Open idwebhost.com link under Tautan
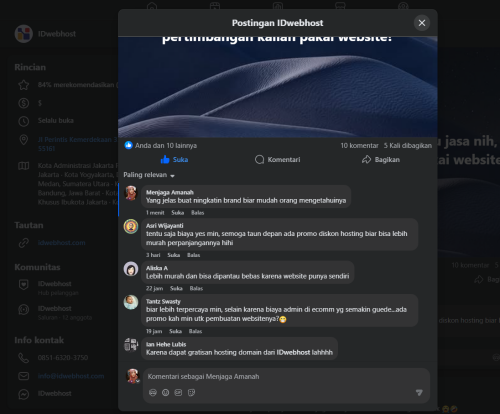500x414 pixels. point(61,243)
